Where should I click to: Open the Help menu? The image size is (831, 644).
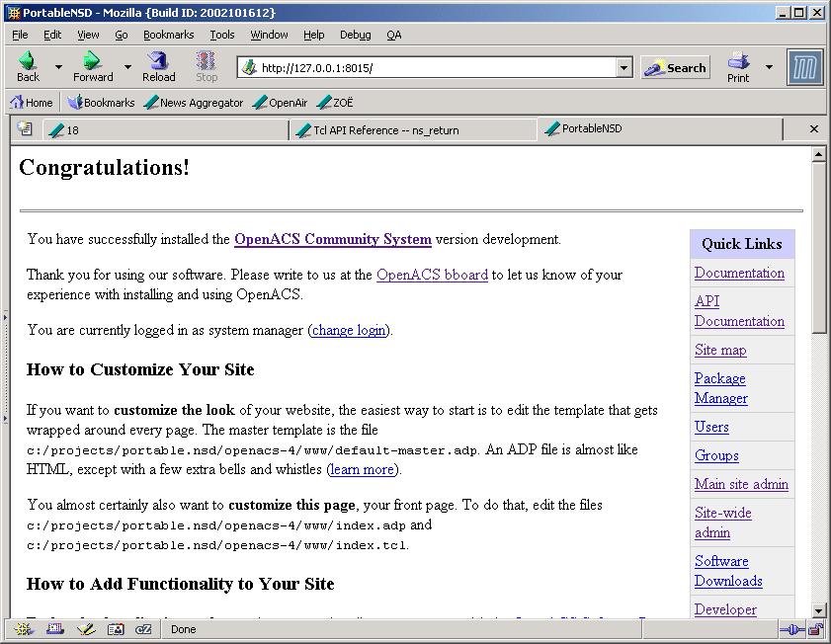tap(314, 35)
